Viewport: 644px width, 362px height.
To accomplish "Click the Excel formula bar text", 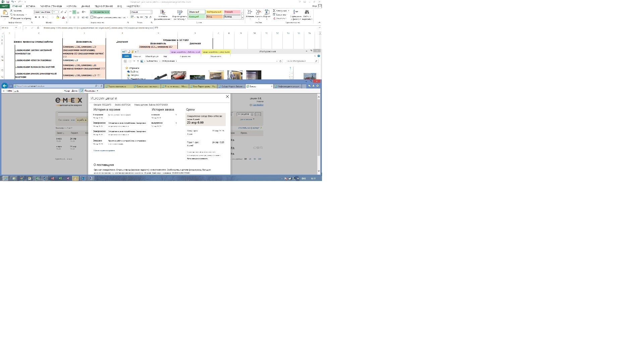I will tap(101, 28).
